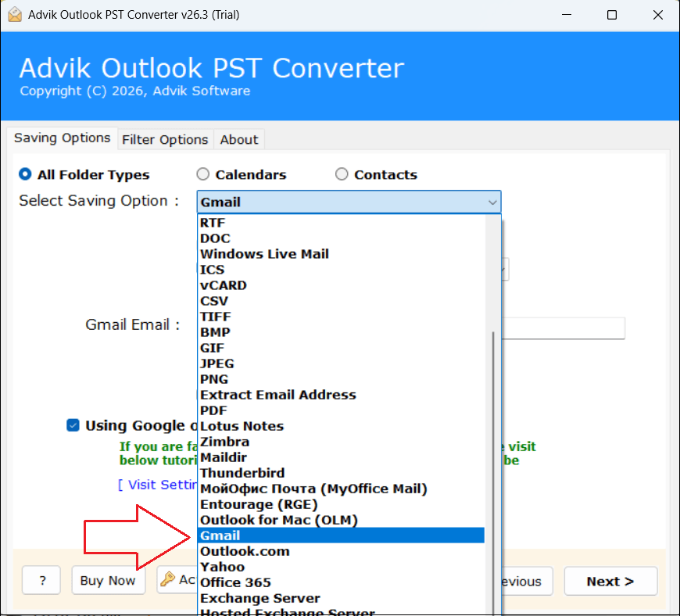Select Outlook for Mac (OLM) option
The width and height of the screenshot is (680, 616).
(341, 520)
